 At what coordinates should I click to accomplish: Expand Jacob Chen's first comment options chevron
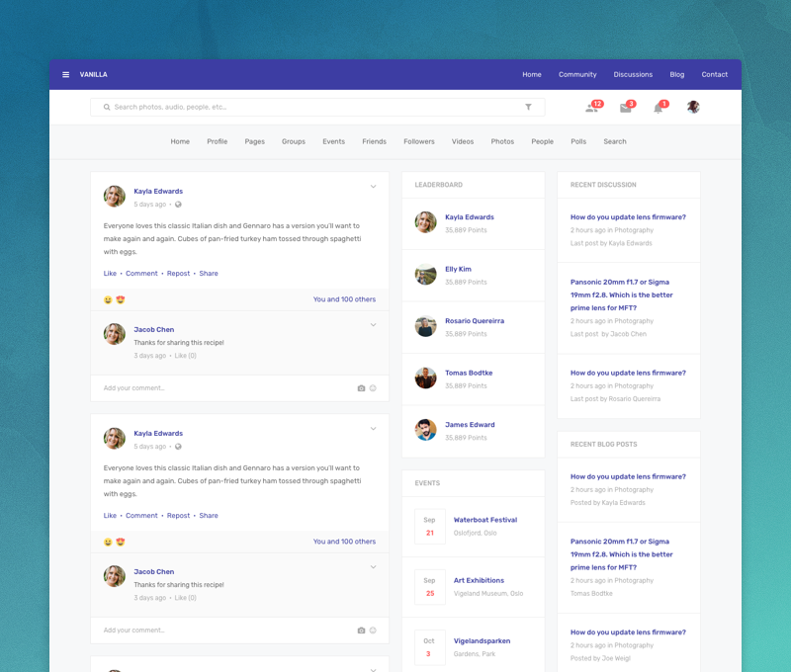click(x=373, y=325)
